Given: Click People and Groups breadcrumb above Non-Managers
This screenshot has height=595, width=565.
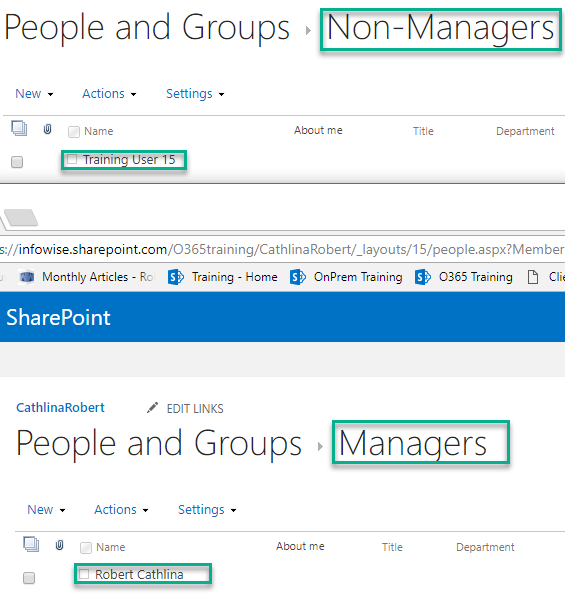Looking at the screenshot, I should (147, 28).
